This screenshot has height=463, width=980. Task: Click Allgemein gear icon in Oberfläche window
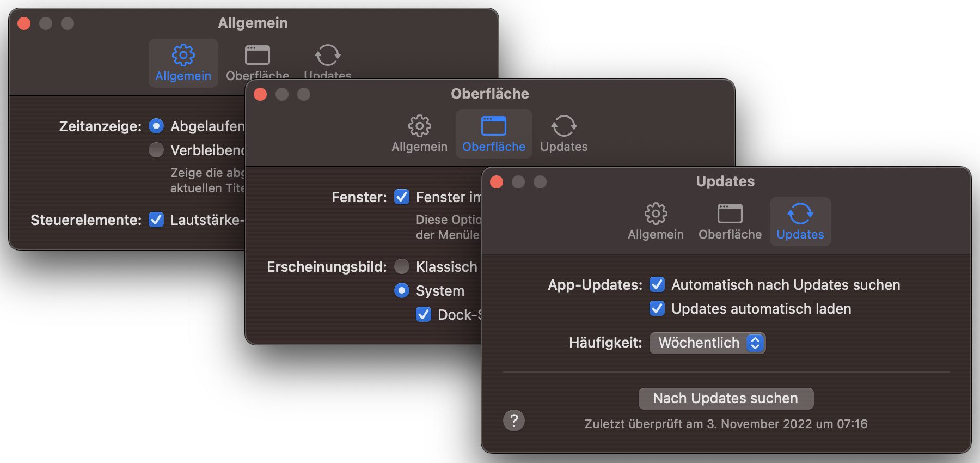tap(419, 126)
